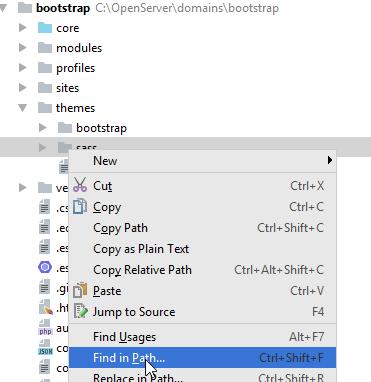Click the scissors Cut icon
This screenshot has width=371, height=382.
(x=80, y=185)
